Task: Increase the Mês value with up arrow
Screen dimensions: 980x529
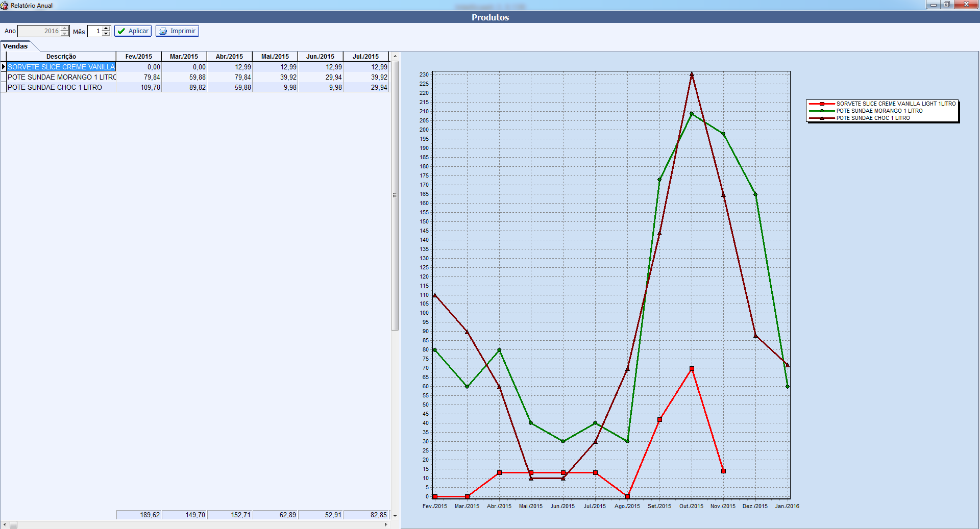Action: coord(106,29)
